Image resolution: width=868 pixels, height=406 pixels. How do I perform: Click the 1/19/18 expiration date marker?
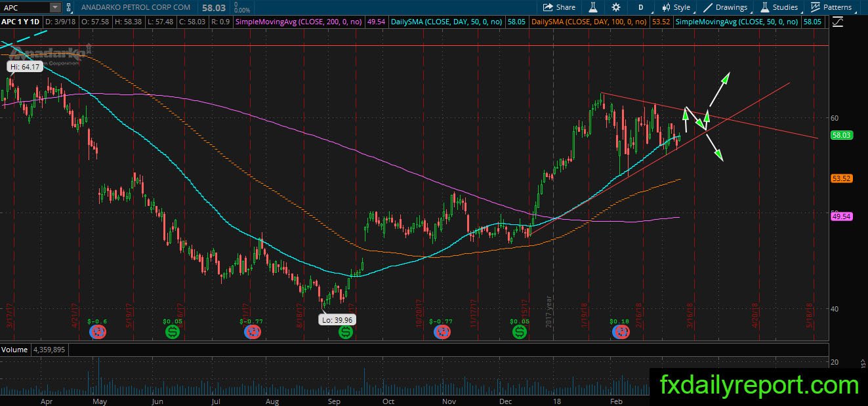[584, 315]
